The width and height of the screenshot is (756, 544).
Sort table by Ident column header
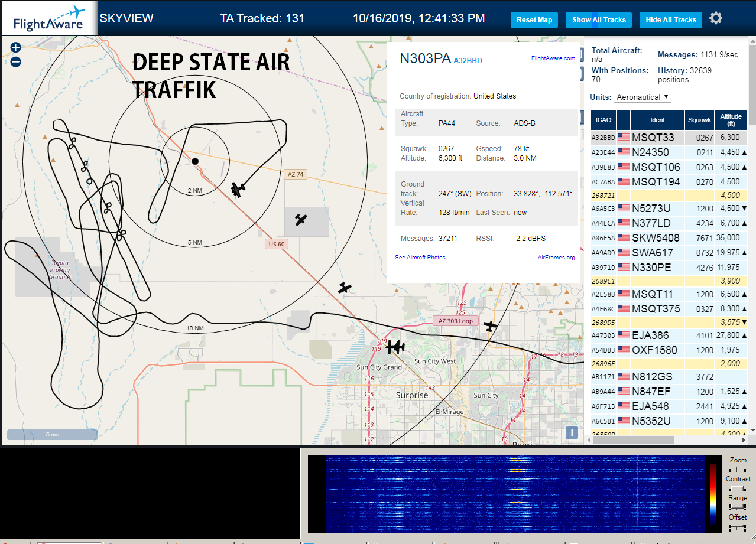(x=657, y=120)
